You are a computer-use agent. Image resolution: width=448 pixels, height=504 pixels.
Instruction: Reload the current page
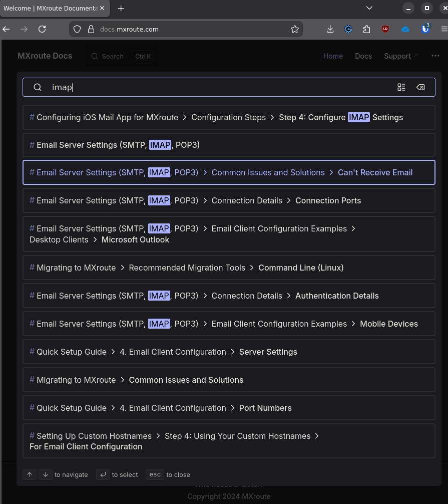pos(42,29)
